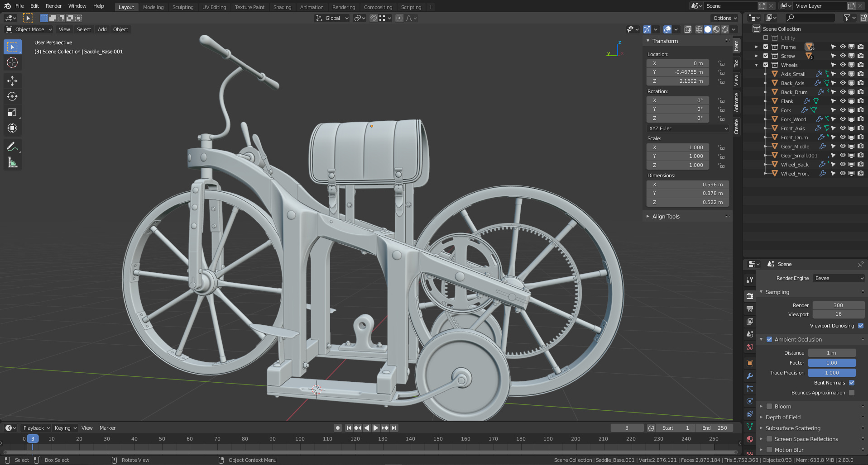Choose the Select Box tool
868x465 pixels.
pos(12,47)
